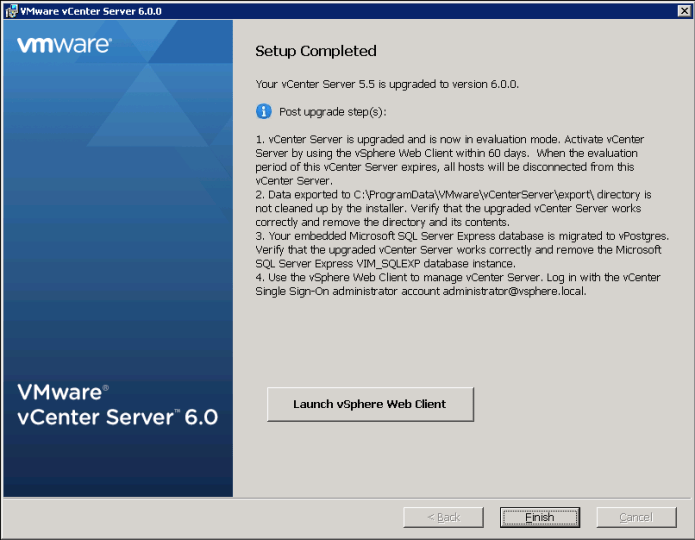Click the upgraded to version 6.0.0 sentence
This screenshot has width=695, height=540.
coord(387,83)
